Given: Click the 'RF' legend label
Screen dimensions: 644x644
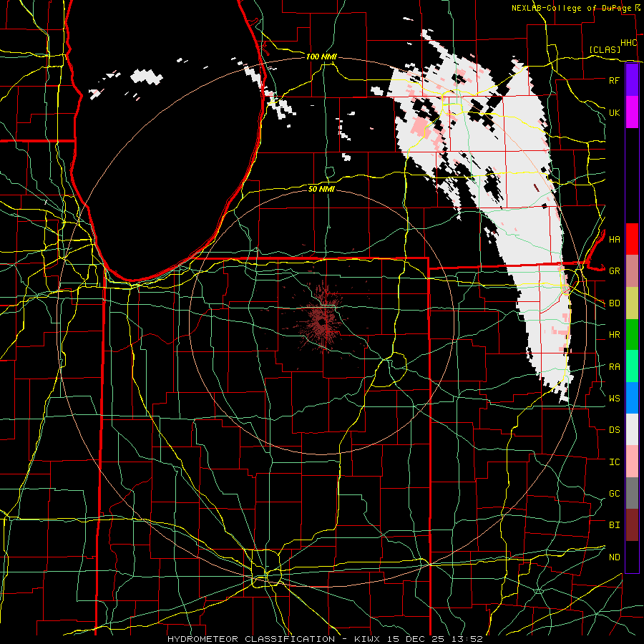Looking at the screenshot, I should pos(614,80).
